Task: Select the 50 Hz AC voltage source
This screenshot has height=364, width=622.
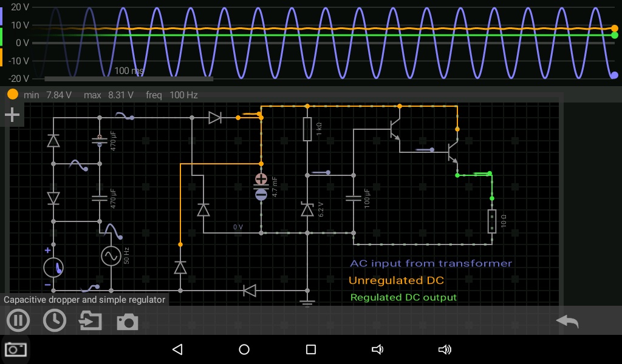Action: tap(111, 256)
